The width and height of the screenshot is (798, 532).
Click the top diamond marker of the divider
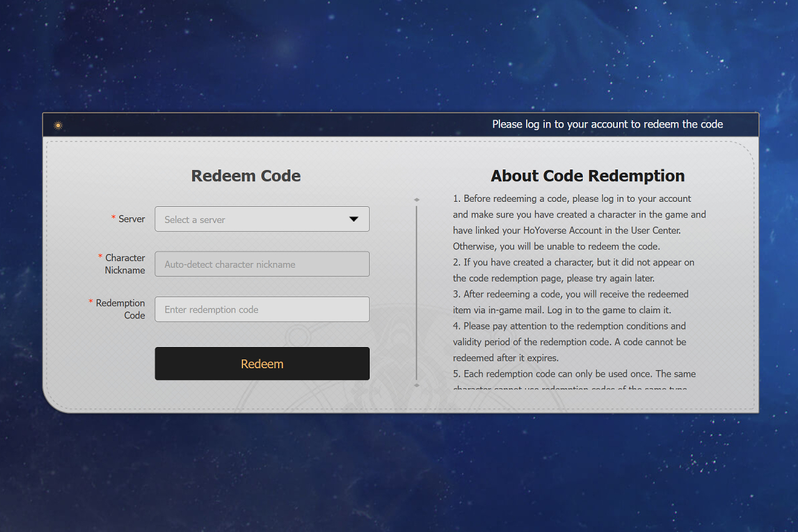click(x=416, y=200)
